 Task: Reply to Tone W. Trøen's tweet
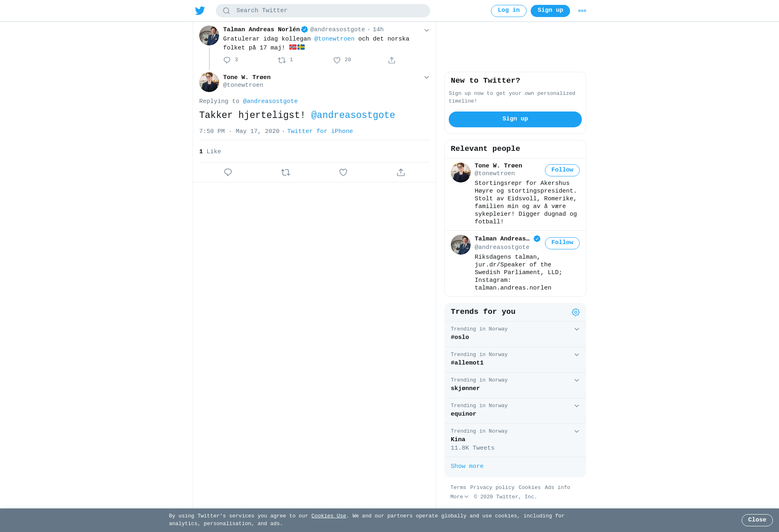[228, 172]
